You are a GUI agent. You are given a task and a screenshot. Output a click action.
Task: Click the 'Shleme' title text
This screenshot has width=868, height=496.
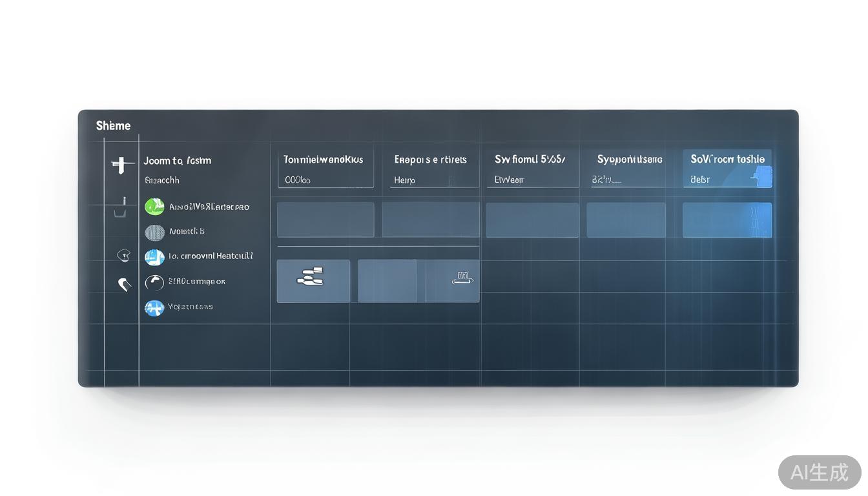pos(113,125)
